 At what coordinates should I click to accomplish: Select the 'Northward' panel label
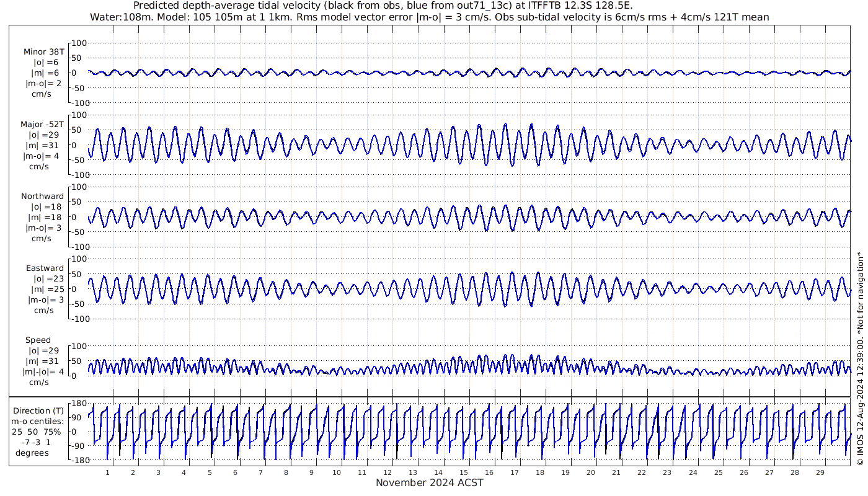pos(42,196)
